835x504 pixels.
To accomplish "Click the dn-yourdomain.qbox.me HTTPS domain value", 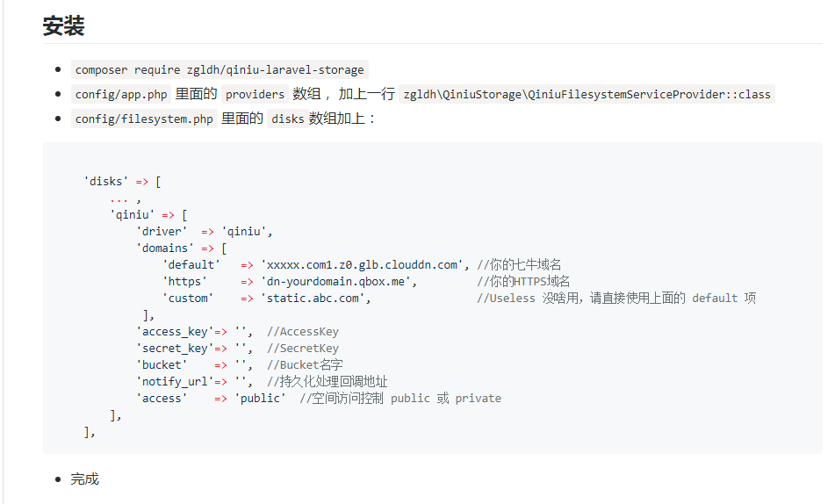I will [x=338, y=281].
